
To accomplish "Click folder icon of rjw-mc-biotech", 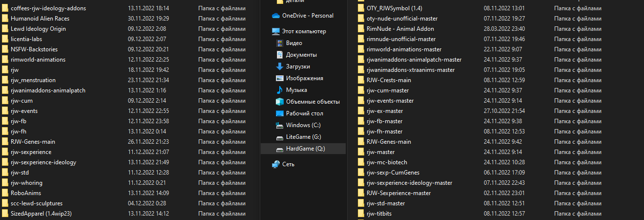I will point(361,162).
